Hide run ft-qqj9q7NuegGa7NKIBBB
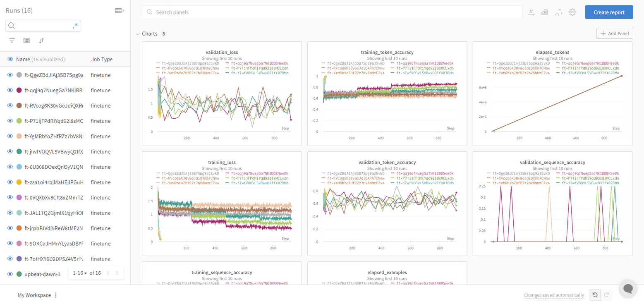Screen dimensions: 644x304 [x=10, y=90]
